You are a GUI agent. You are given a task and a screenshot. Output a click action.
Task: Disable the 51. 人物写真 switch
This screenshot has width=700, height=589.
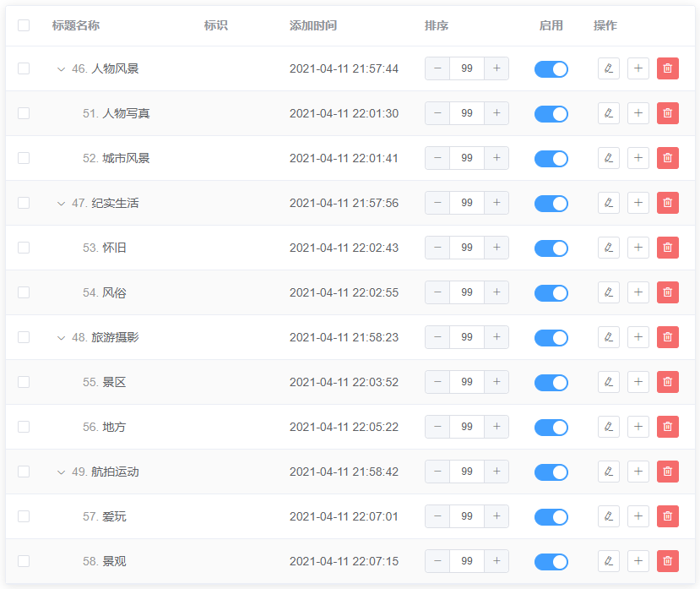(551, 113)
